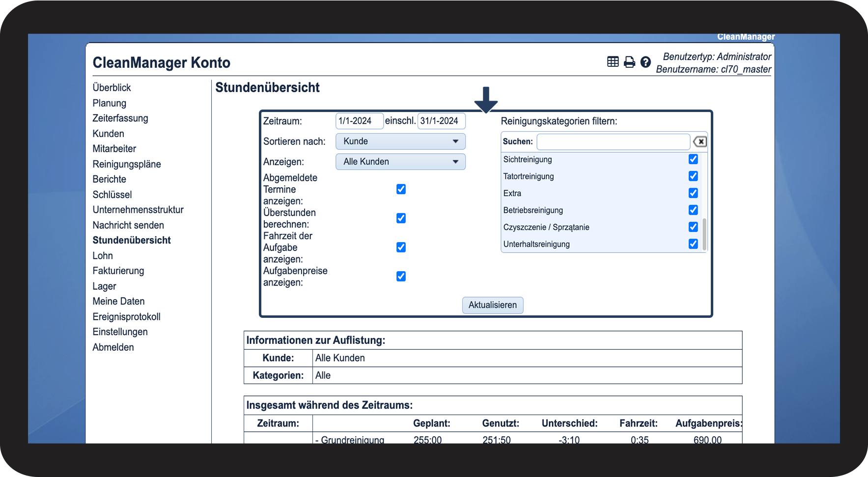The height and width of the screenshot is (477, 868).
Task: Toggle Fahrzeit der Aufgabe anzeigen checkbox
Action: pyautogui.click(x=401, y=247)
